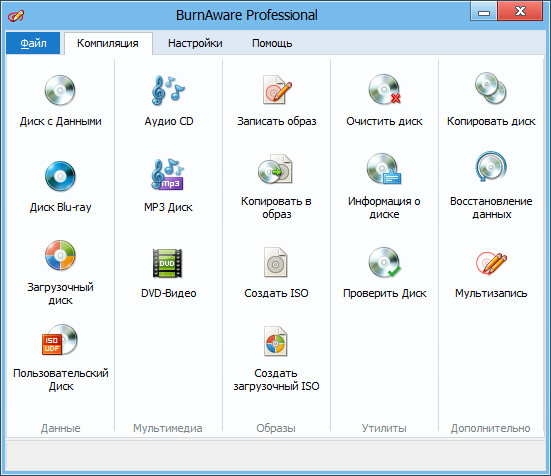Viewport: 551px width, 476px height.
Task: Open the Создать загрузочный ISO icon
Action: click(x=276, y=341)
